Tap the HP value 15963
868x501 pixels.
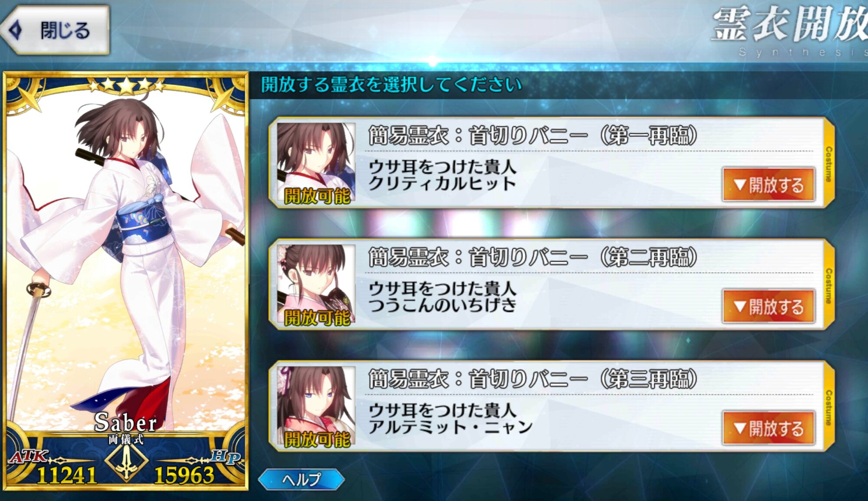[x=184, y=475]
